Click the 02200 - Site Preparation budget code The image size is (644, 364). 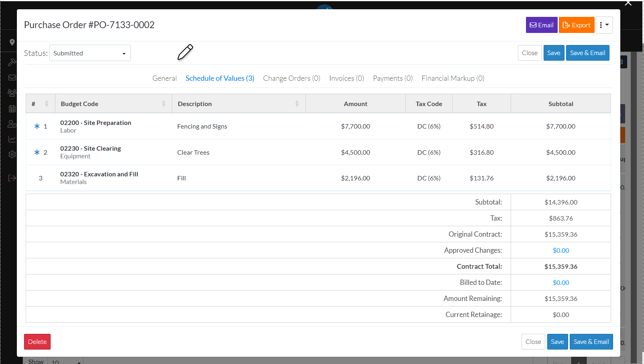96,123
